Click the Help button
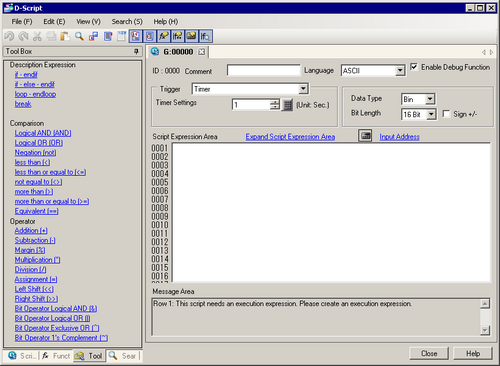 (x=473, y=353)
